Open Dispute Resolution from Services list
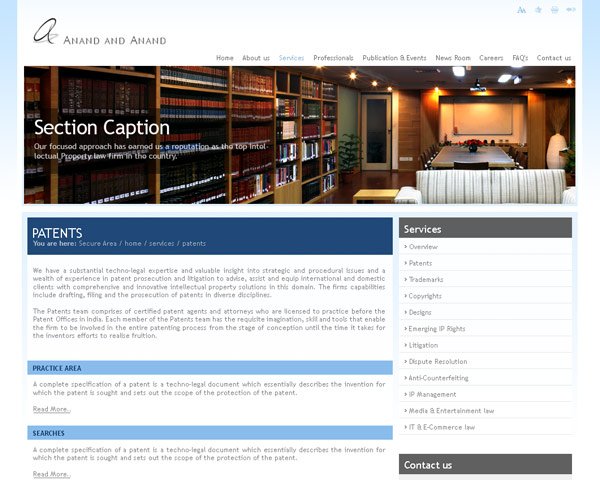Screen dimensions: 600x480 click(438, 361)
